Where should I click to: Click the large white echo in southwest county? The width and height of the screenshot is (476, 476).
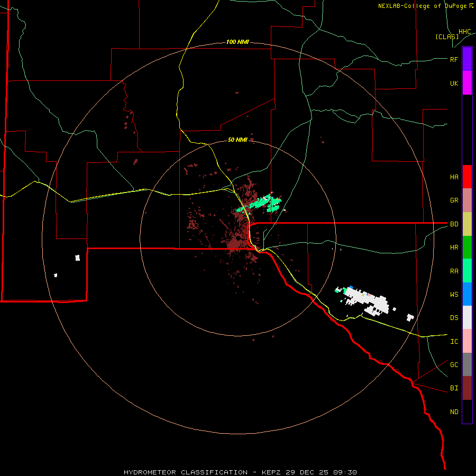(x=77, y=258)
